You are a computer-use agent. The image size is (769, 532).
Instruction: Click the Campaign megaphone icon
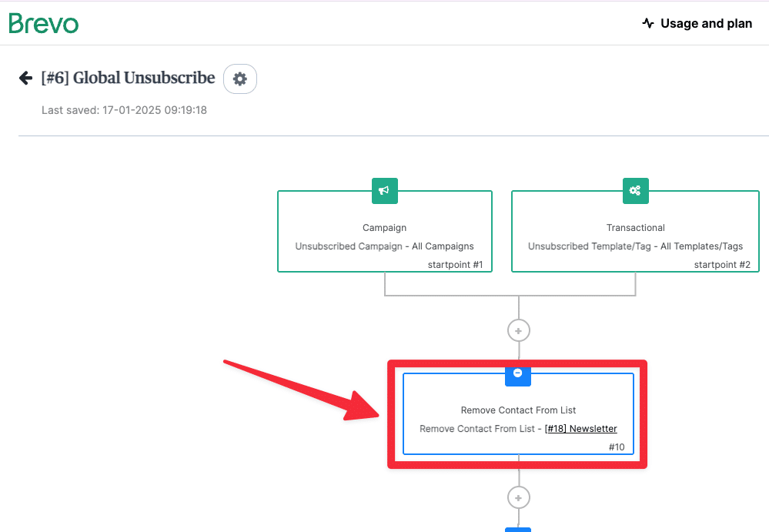click(x=385, y=191)
